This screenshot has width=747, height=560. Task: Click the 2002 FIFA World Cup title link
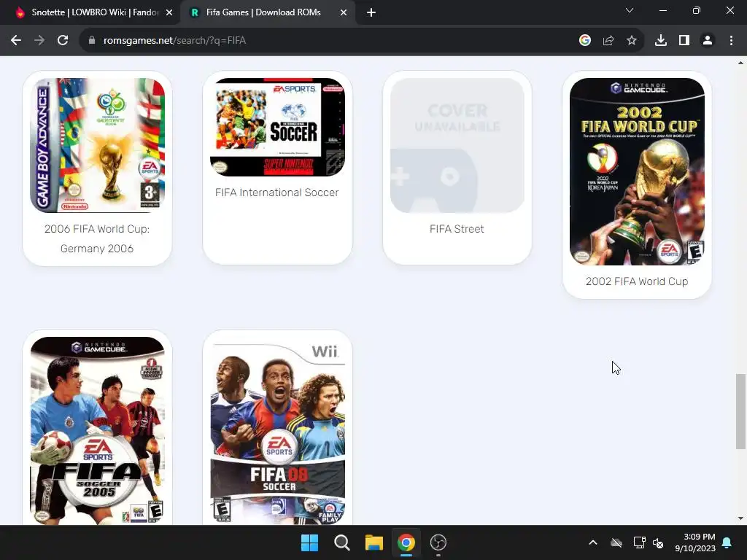[x=637, y=281]
